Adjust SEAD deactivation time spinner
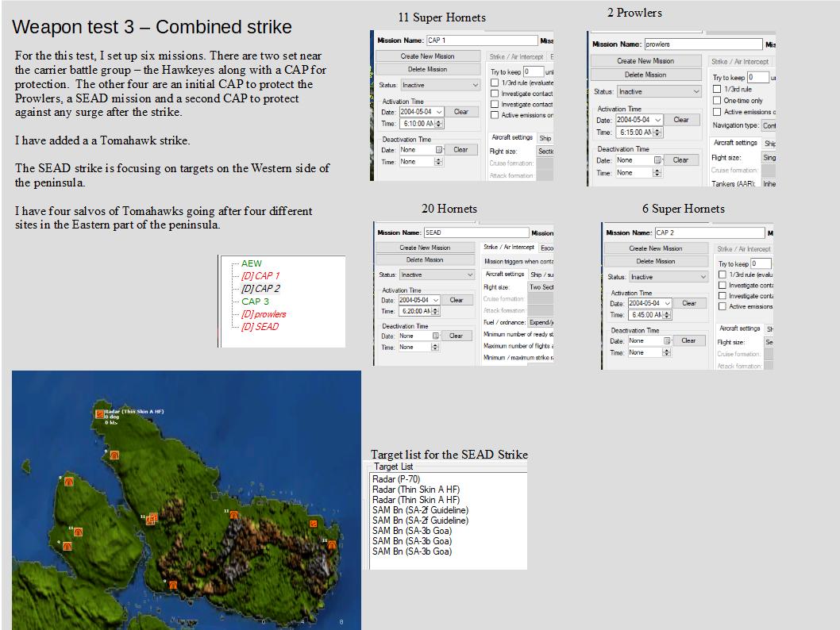The height and width of the screenshot is (630, 840). pos(435,348)
